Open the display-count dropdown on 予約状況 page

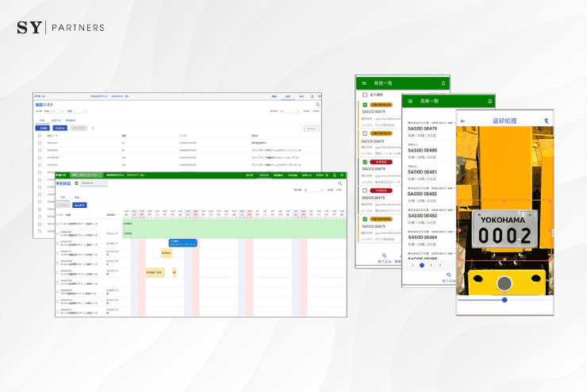tap(313, 190)
